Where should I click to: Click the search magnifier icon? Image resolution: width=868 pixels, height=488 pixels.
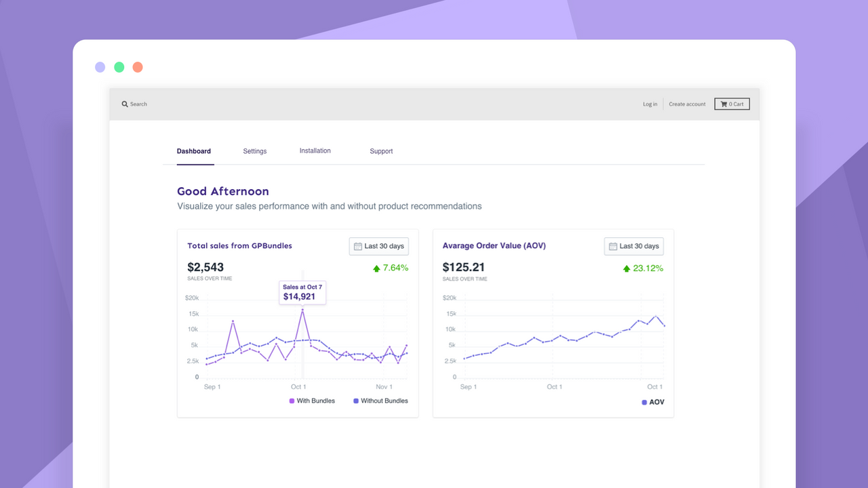pos(125,104)
